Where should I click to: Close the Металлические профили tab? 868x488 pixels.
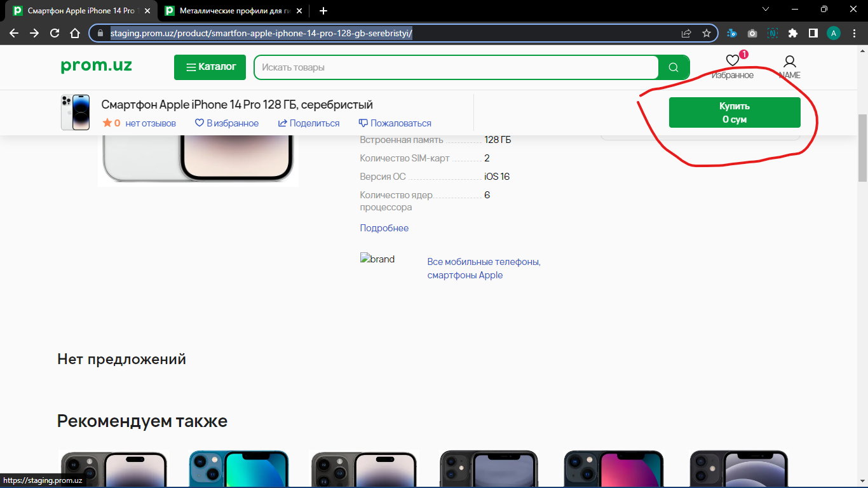(299, 11)
